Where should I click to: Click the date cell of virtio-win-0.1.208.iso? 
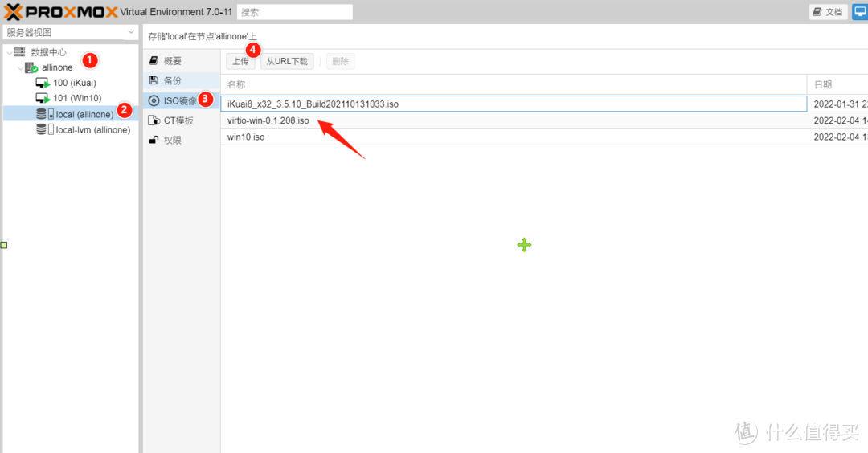[x=837, y=120]
